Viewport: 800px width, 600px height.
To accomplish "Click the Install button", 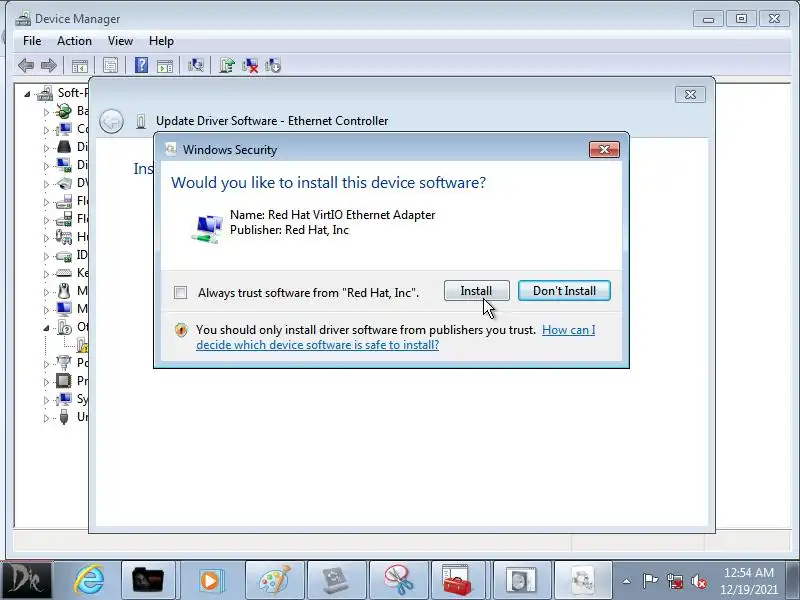I will [x=477, y=291].
